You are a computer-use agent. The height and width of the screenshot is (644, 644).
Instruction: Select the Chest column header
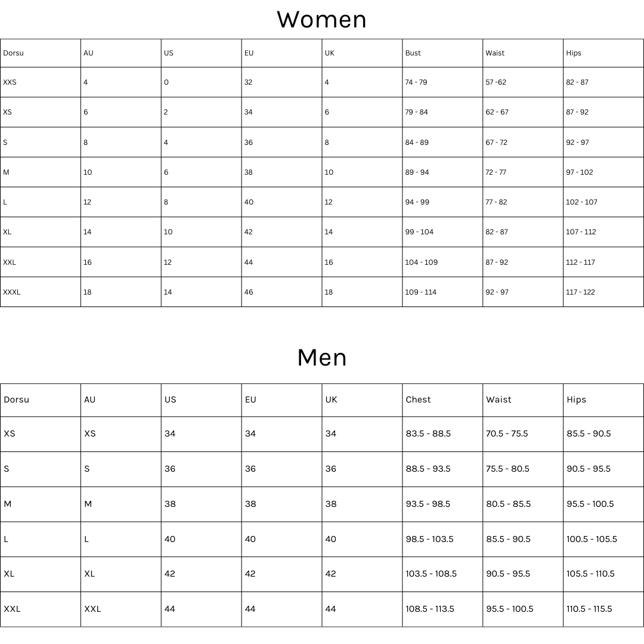(418, 400)
